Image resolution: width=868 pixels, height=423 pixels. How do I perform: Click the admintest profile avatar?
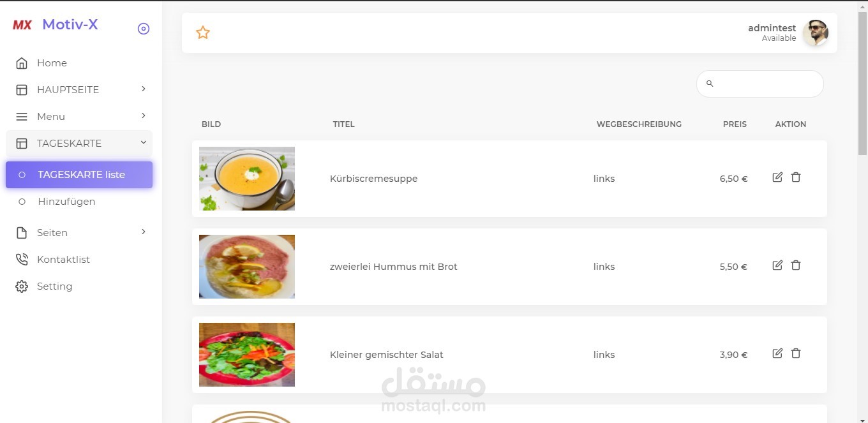point(815,33)
